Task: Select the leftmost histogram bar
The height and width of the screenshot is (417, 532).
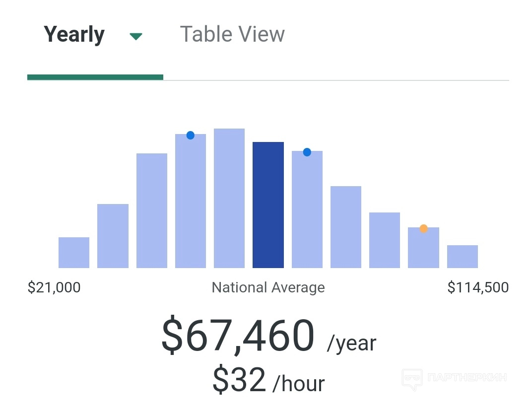Action: click(74, 253)
